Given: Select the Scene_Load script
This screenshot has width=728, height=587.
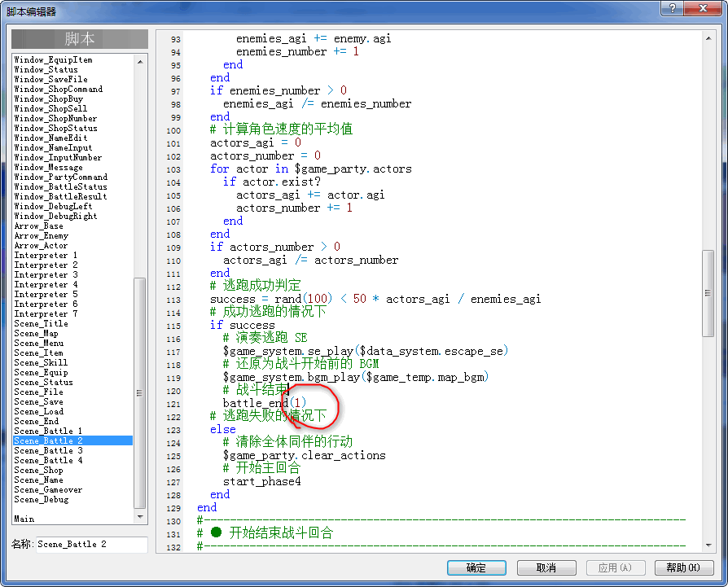Looking at the screenshot, I should tap(38, 411).
